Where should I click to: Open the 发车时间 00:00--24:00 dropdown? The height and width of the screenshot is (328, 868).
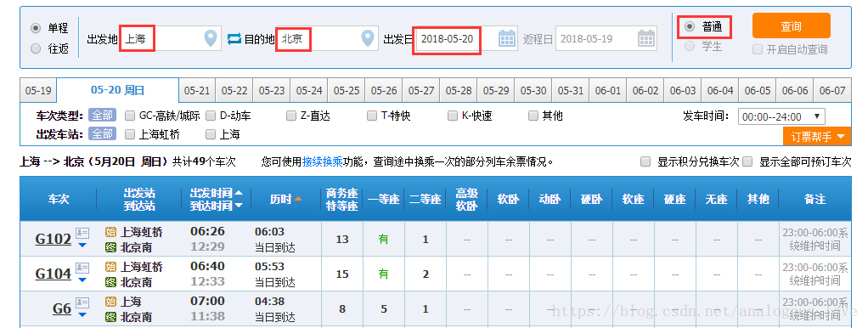coord(781,117)
